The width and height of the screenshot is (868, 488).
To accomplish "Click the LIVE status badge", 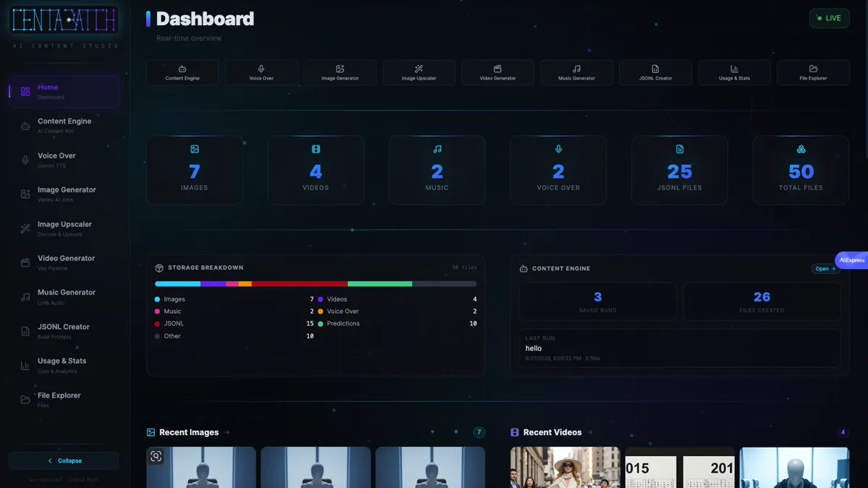I will (x=829, y=18).
